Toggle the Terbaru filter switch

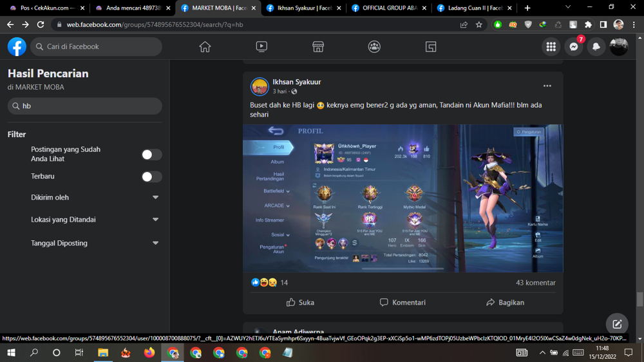151,176
